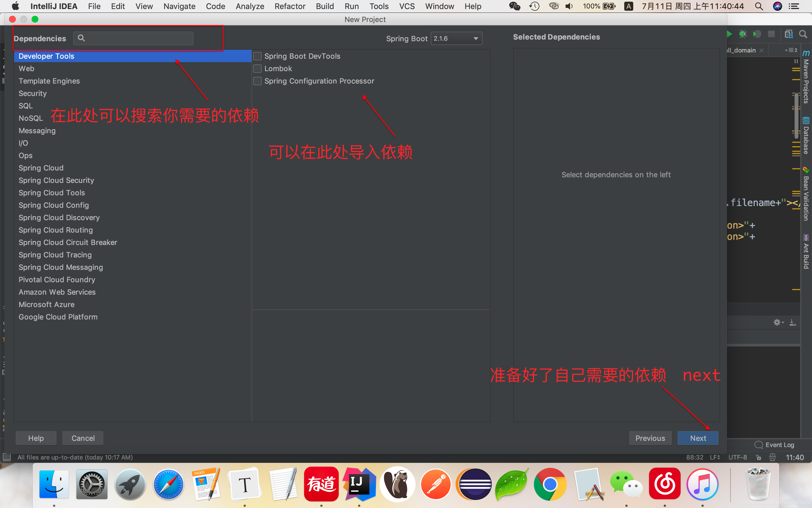The width and height of the screenshot is (812, 508).
Task: Click the IDE Debug bug icon
Action: 743,34
